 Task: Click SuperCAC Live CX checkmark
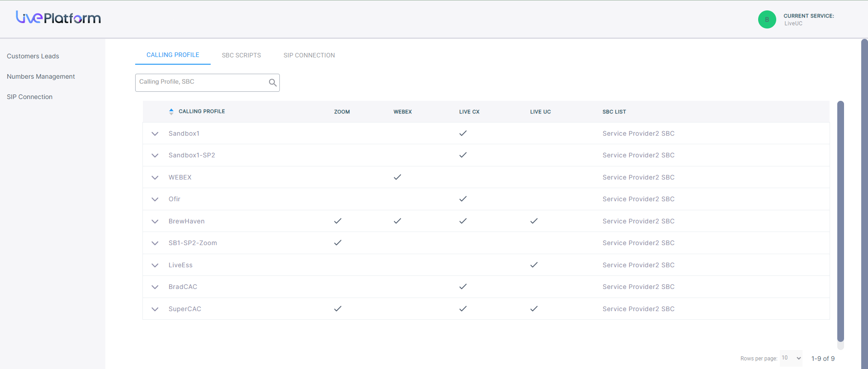pyautogui.click(x=463, y=309)
